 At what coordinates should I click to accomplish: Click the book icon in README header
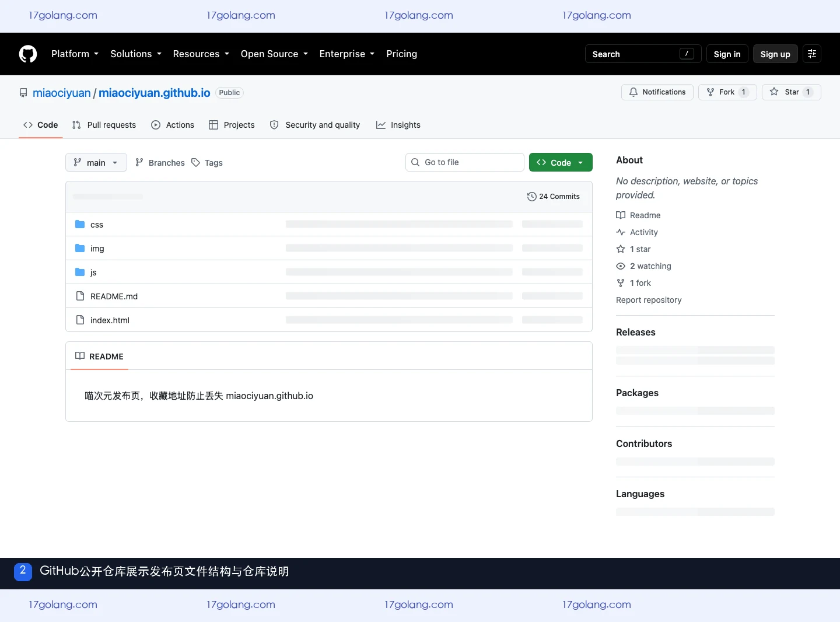(x=80, y=356)
